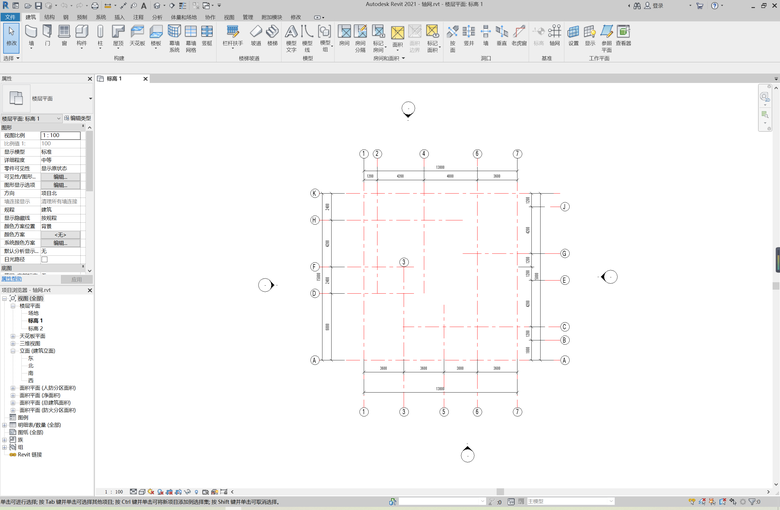
Task: Click the 视图比例 1:100 input field
Action: (60, 135)
